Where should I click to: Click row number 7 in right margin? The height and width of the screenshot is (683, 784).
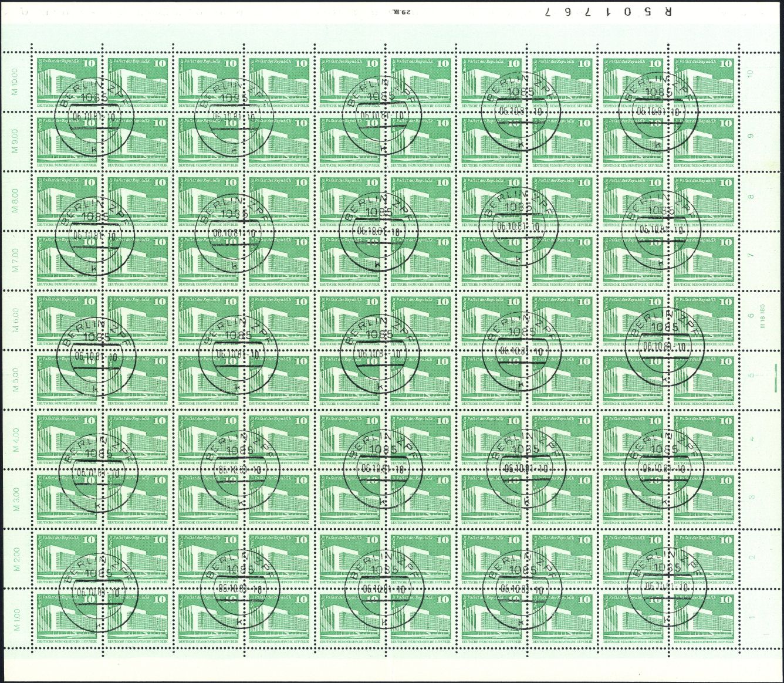click(751, 256)
